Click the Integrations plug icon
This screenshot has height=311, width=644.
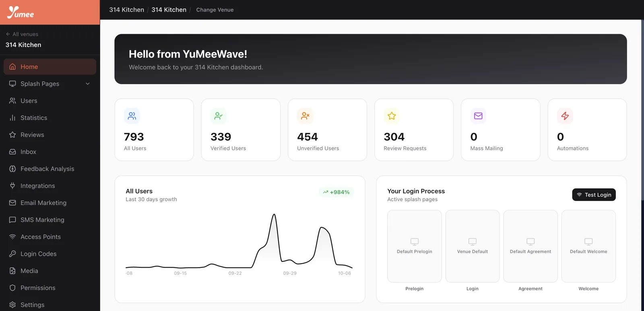(12, 186)
